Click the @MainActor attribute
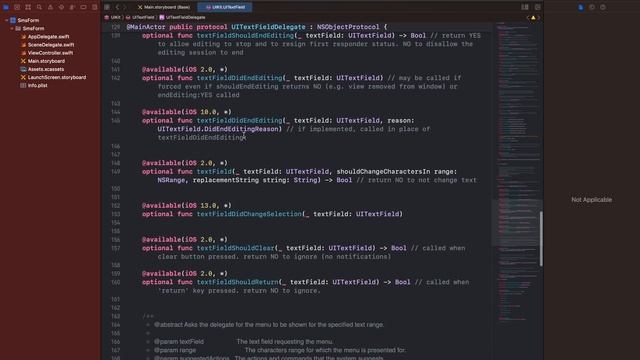The width and height of the screenshot is (640, 360). point(146,27)
